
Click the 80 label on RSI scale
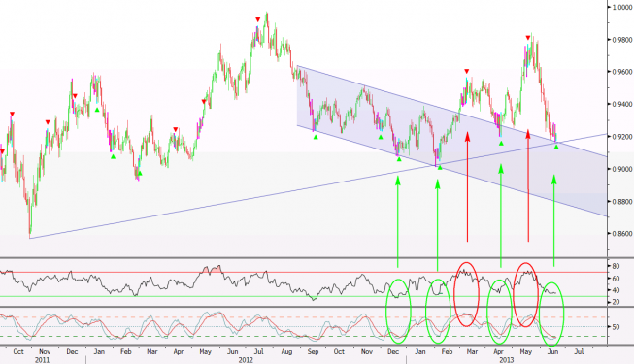616,266
